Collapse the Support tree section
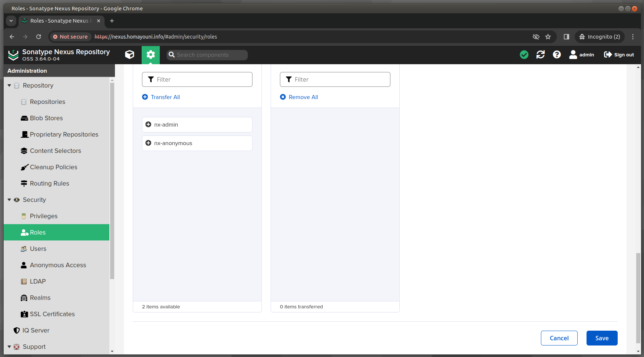 [9, 347]
